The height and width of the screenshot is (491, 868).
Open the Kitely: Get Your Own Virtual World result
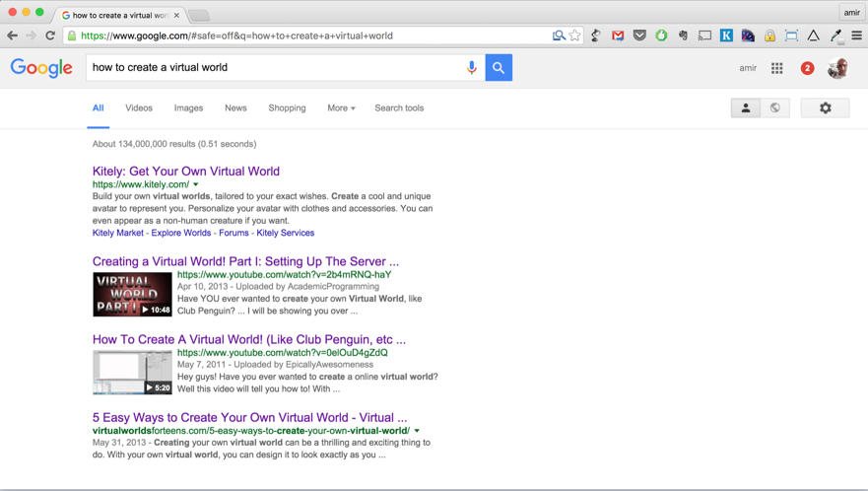(186, 172)
